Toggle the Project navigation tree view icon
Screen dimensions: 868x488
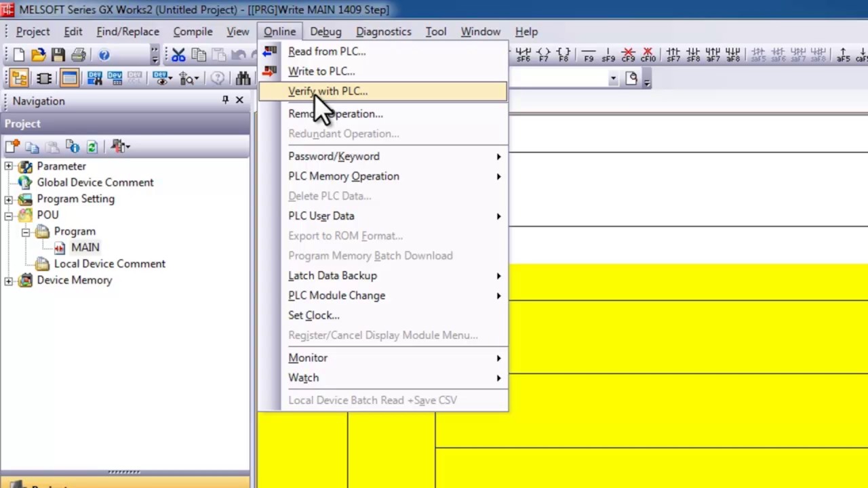[x=19, y=79]
